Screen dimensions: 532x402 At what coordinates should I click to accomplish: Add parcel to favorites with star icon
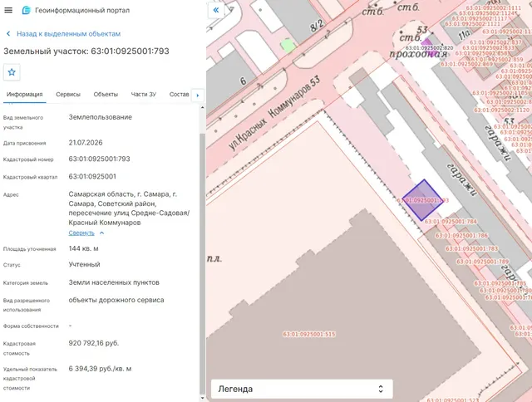pyautogui.click(x=12, y=72)
